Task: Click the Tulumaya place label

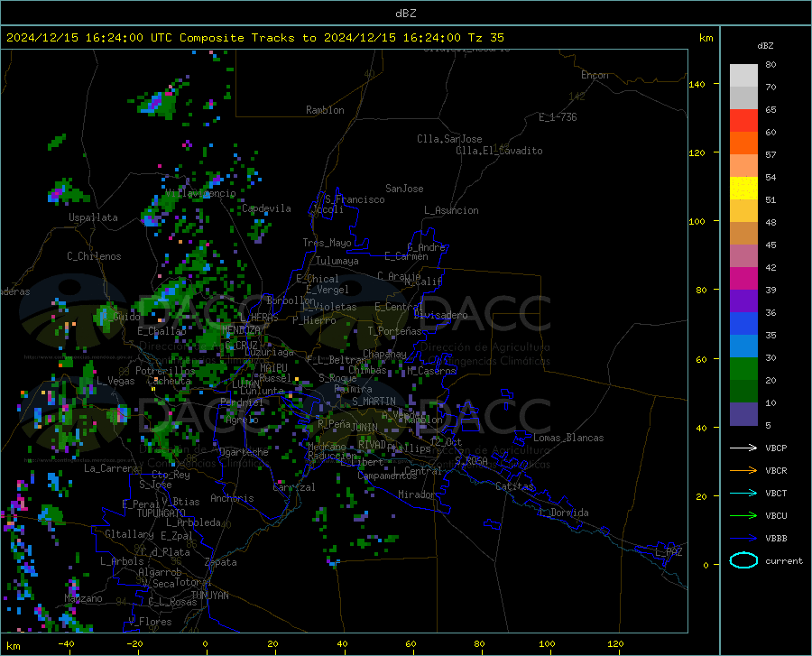Action: [337, 261]
